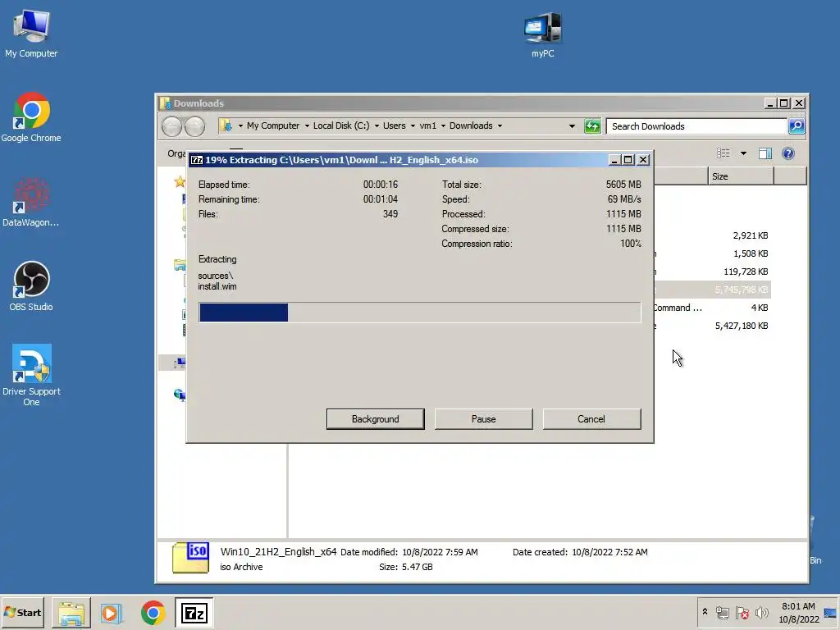
Task: Change the view with the views icon
Action: click(x=724, y=153)
